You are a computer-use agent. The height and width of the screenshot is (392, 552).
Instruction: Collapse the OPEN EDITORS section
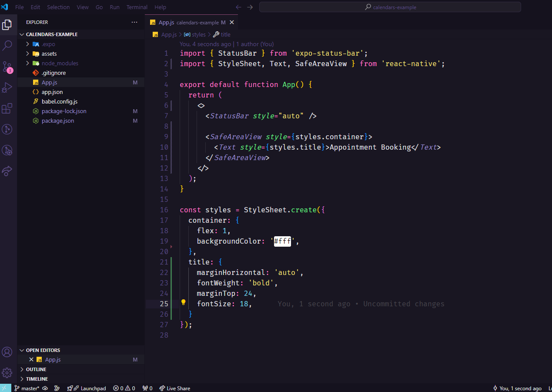[43, 350]
